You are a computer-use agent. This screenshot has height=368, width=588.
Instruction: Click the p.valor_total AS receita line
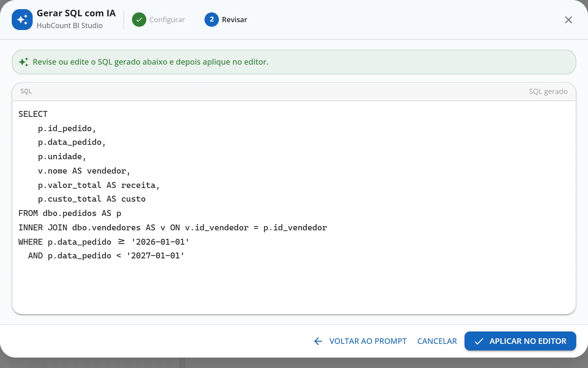coord(99,185)
